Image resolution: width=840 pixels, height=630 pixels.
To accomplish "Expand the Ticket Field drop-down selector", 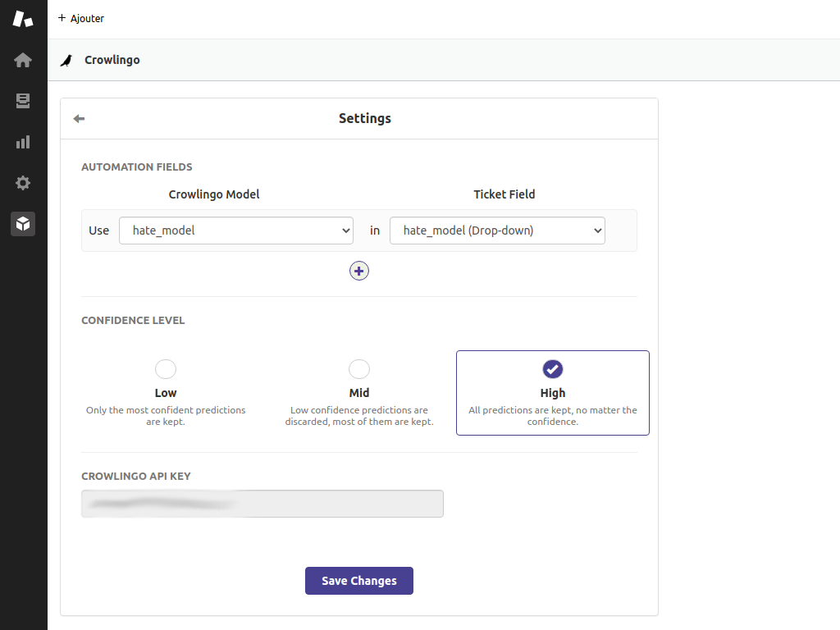I will (x=497, y=231).
